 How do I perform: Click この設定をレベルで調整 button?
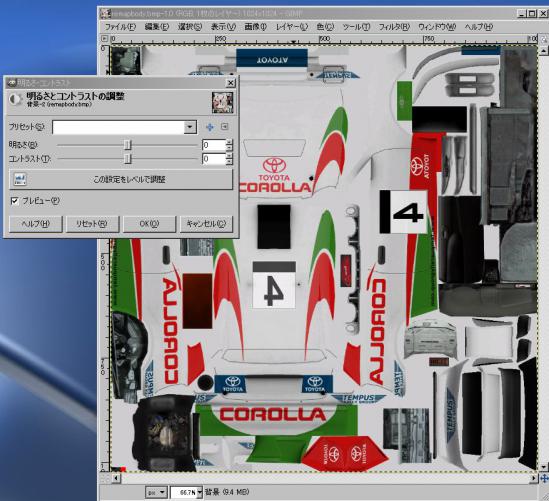coord(121,179)
